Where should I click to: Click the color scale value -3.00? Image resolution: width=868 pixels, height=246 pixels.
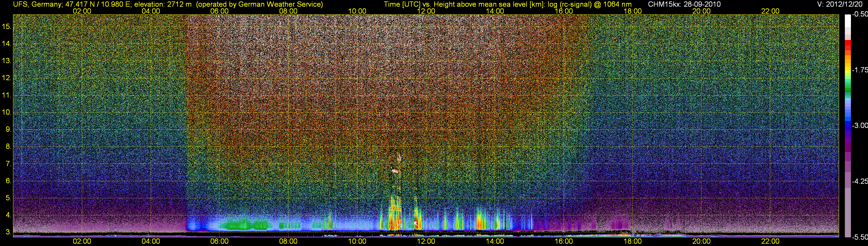tap(860, 125)
